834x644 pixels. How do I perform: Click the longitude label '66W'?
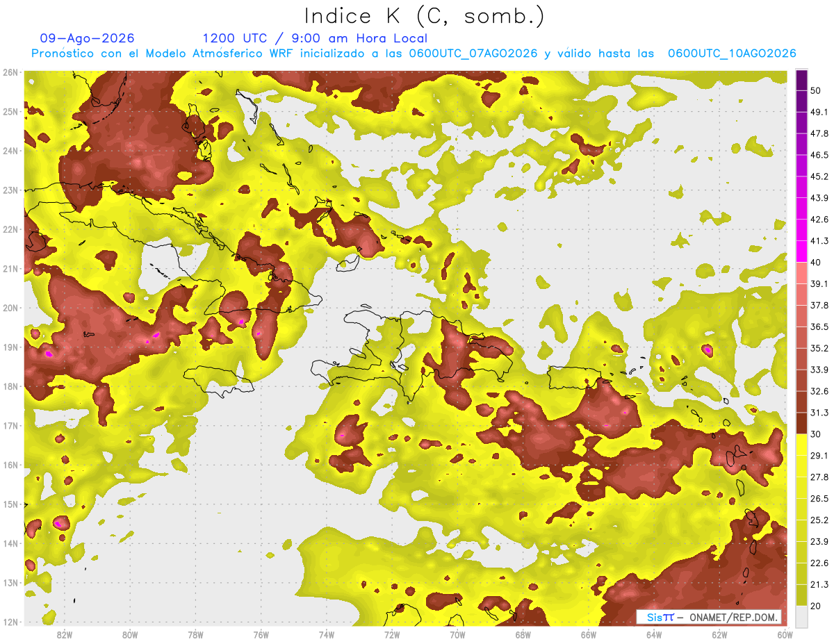589,634
